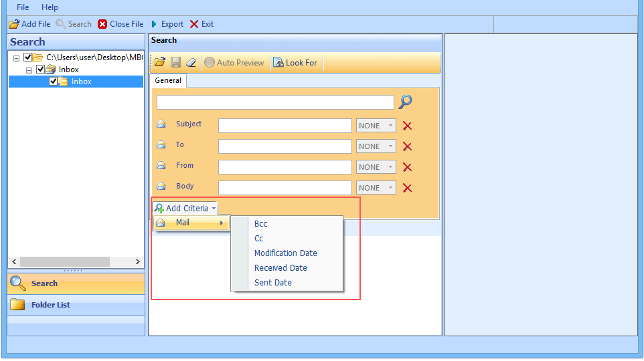Choose Received Date from criteria submenu

(280, 268)
